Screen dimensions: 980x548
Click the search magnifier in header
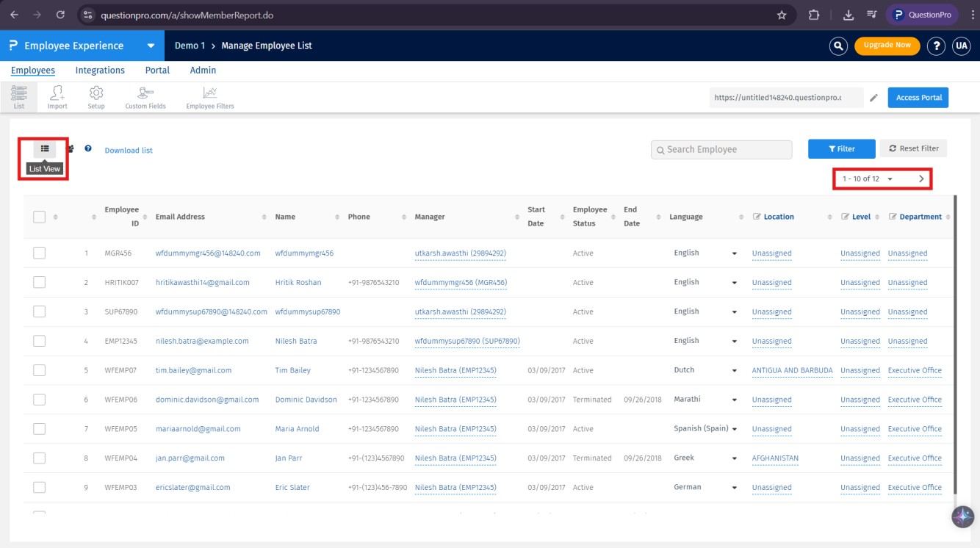838,46
